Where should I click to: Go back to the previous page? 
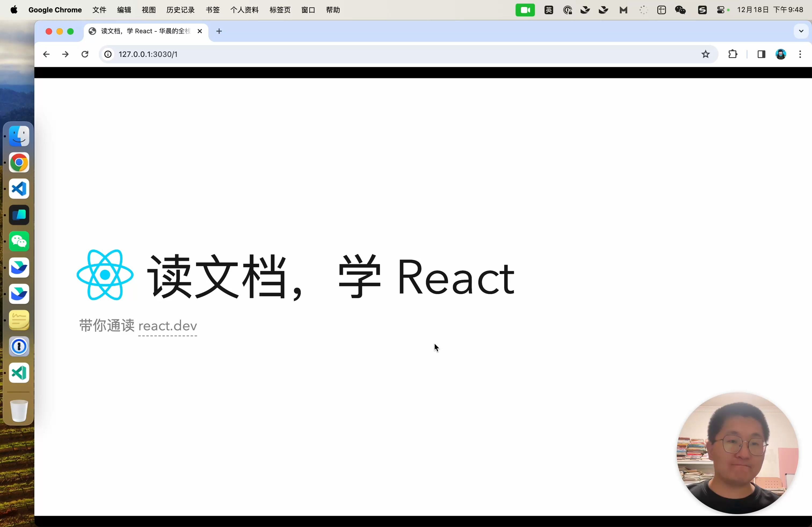coord(46,54)
